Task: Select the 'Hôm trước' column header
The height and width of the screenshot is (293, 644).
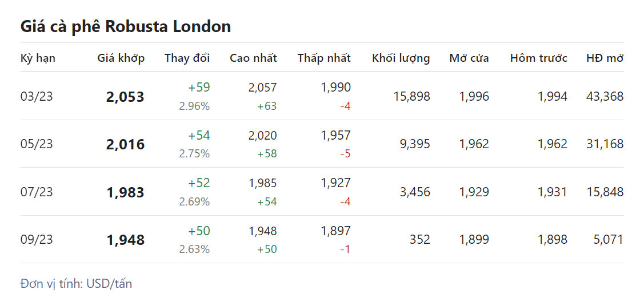Action: (538, 58)
